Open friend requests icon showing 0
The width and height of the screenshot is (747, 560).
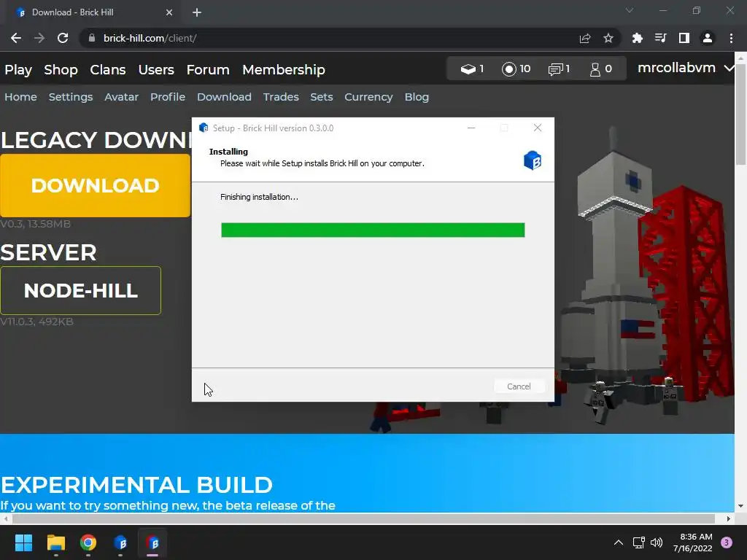[x=595, y=69]
